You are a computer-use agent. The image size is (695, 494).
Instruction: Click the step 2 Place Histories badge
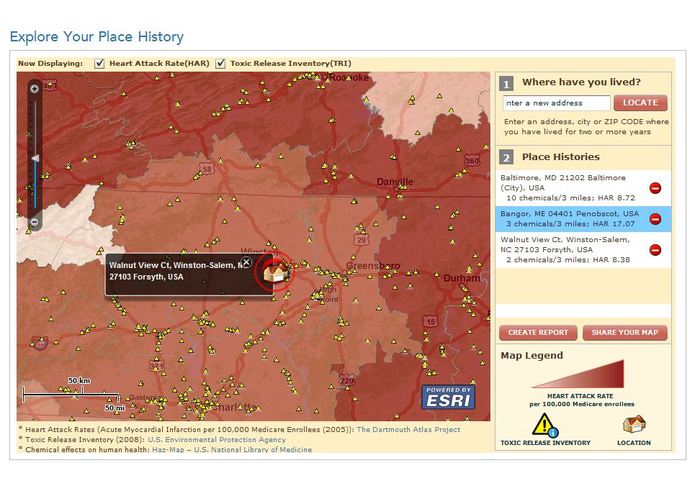pos(506,157)
